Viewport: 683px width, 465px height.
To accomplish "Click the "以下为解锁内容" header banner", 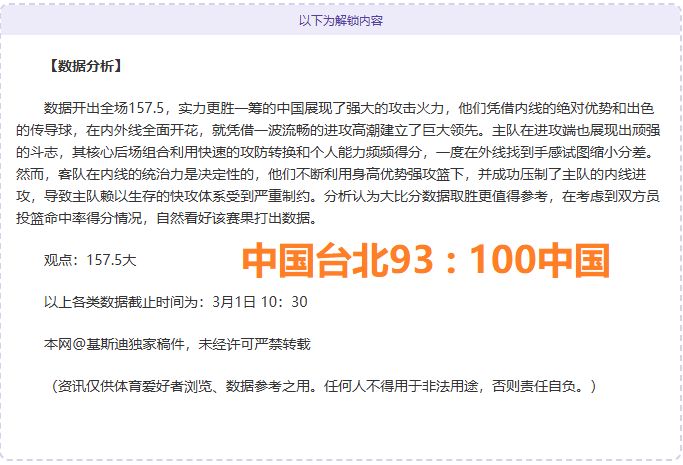I will [x=341, y=20].
